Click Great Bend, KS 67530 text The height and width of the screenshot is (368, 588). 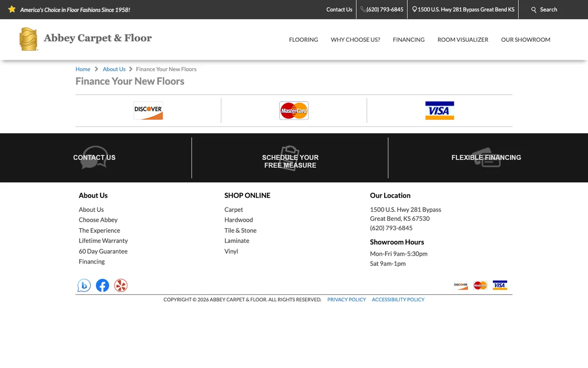pyautogui.click(x=400, y=219)
